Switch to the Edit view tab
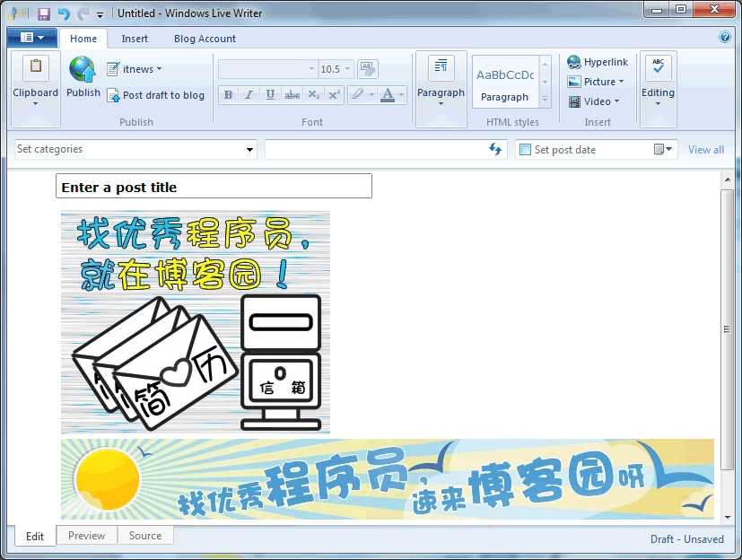742x560 pixels. tap(35, 536)
